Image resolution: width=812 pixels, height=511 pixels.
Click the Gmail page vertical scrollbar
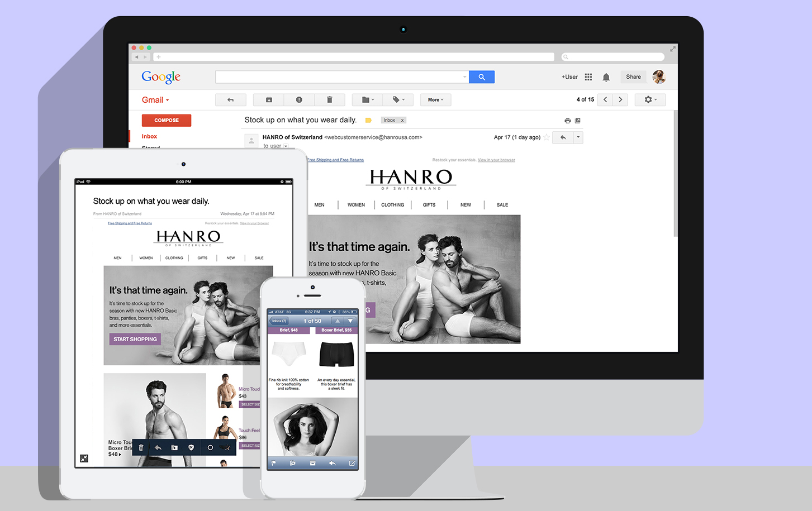click(x=676, y=174)
